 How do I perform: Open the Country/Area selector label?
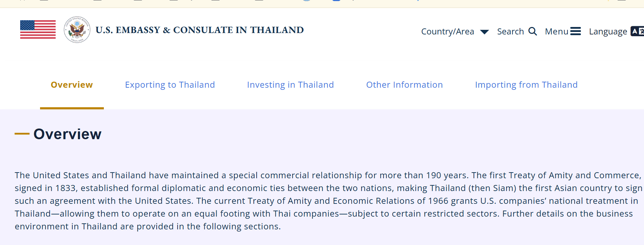coord(447,32)
